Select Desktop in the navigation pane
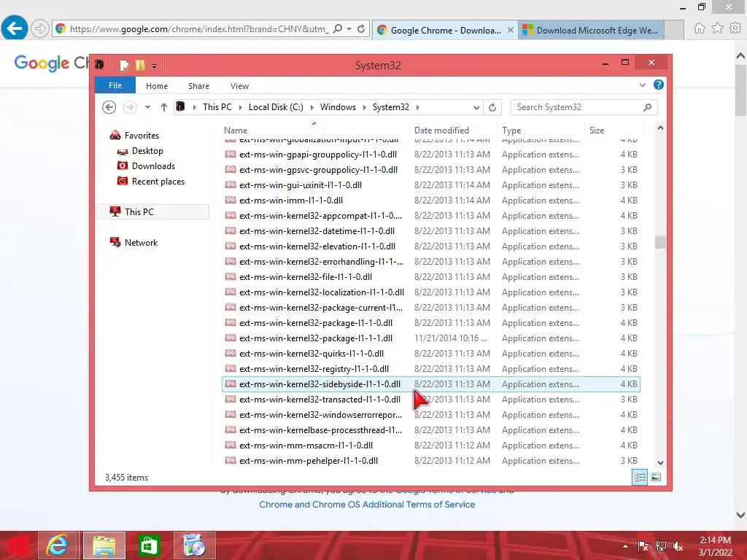Screen dimensions: 747x560 (147, 150)
